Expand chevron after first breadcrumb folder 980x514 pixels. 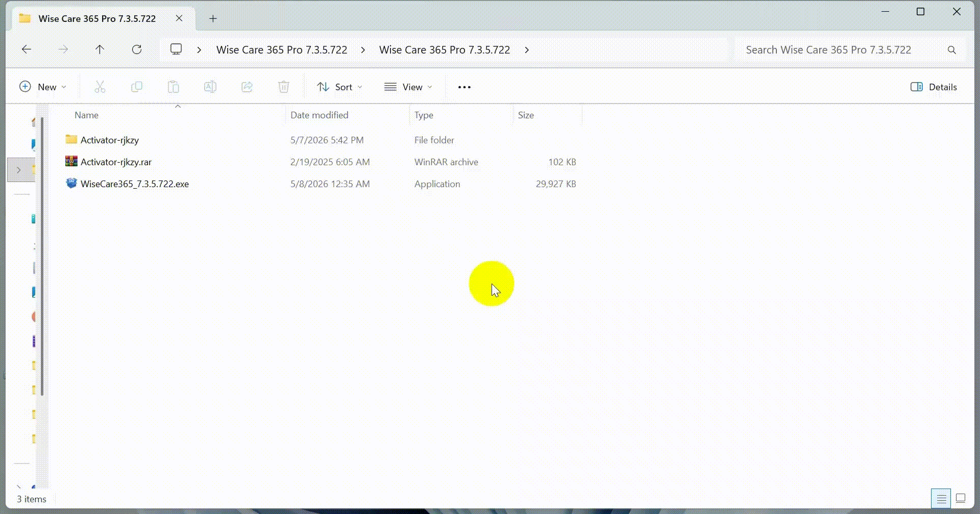pyautogui.click(x=363, y=50)
